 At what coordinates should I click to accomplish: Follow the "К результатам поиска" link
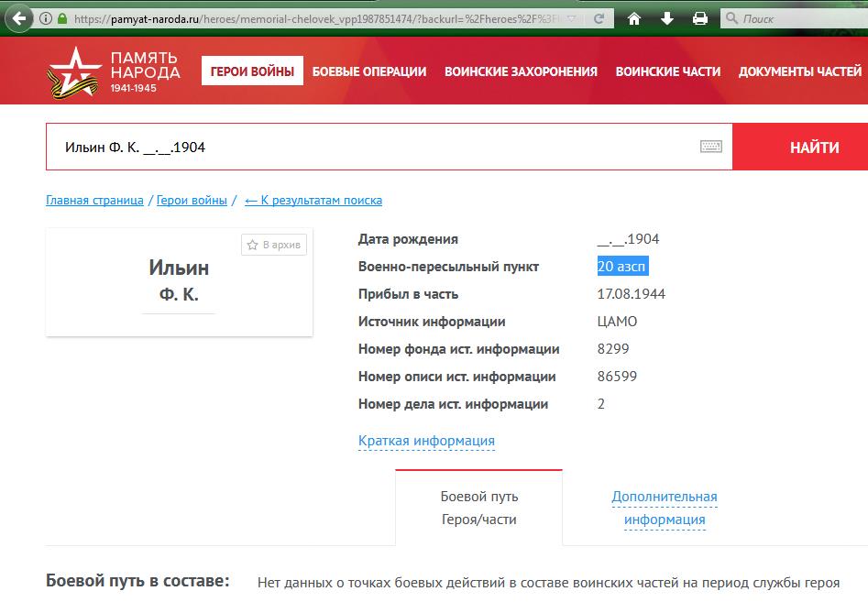[313, 200]
